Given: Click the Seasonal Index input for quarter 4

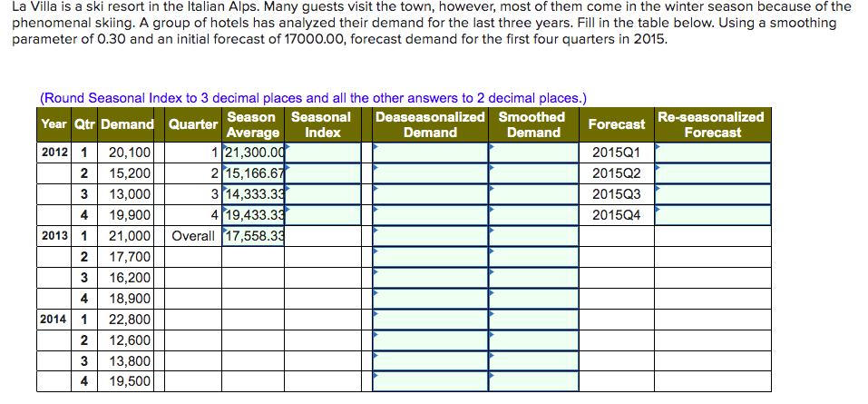Looking at the screenshot, I should tap(323, 215).
